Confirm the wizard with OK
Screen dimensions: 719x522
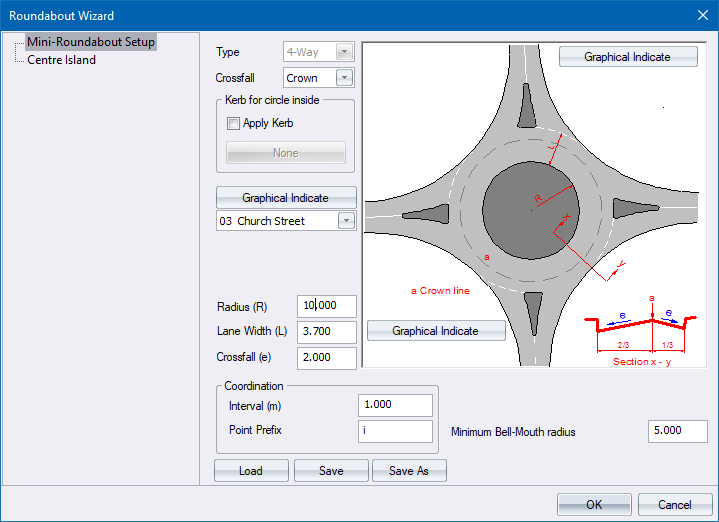coord(594,504)
